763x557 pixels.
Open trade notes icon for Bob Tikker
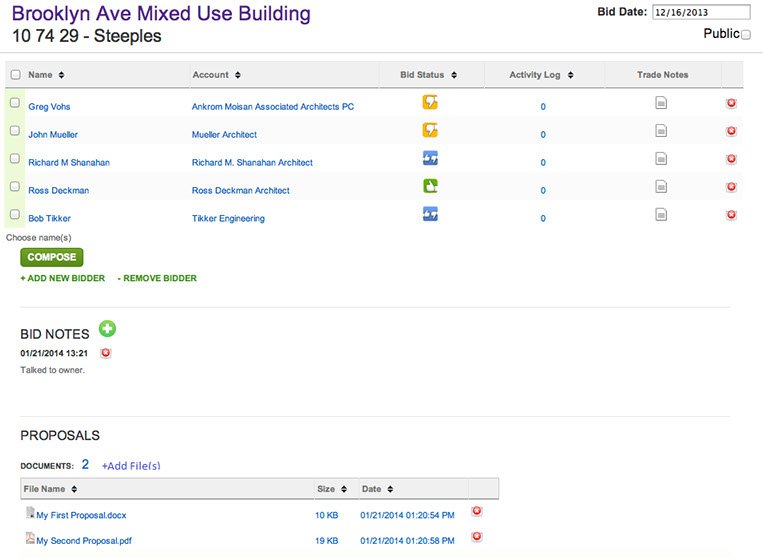(661, 214)
